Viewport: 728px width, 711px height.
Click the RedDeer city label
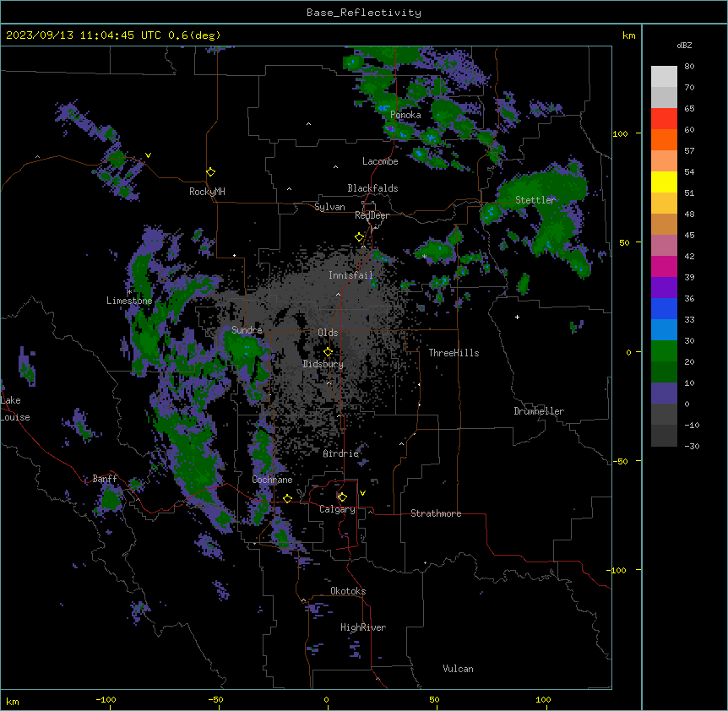(x=372, y=215)
